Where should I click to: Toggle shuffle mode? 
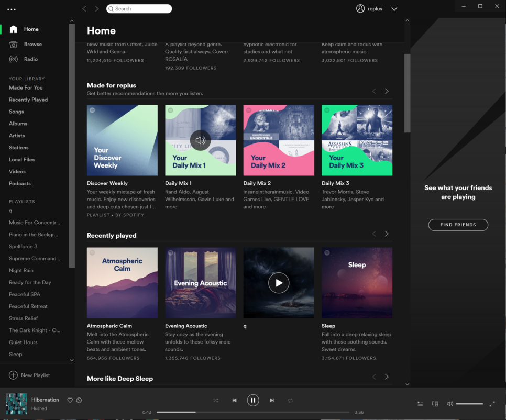216,400
